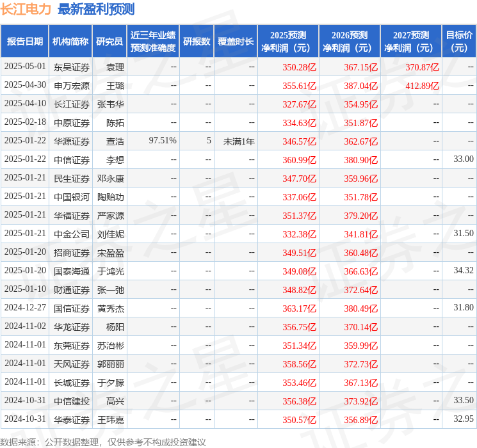
Task: Click the date cell 2025-01-10
Action: 25,289
